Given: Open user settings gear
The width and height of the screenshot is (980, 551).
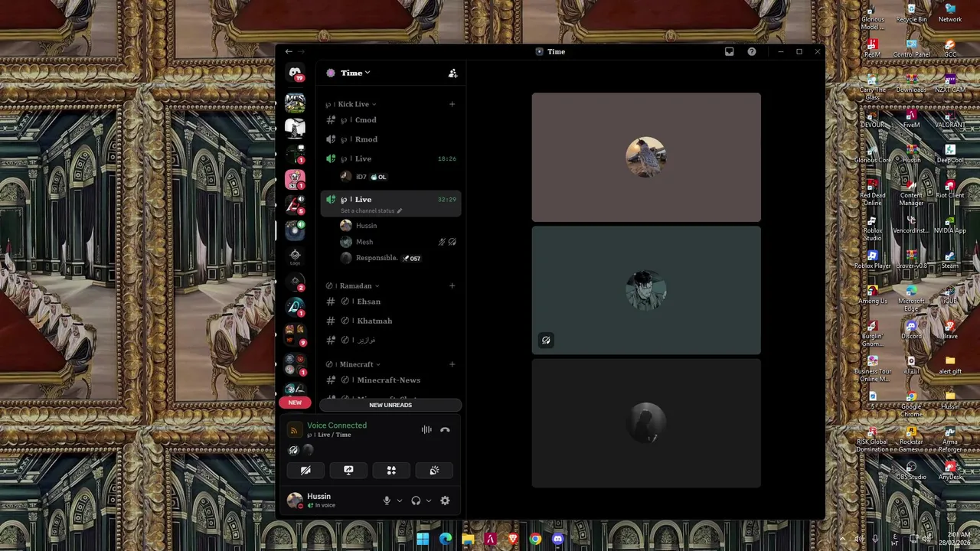Looking at the screenshot, I should (x=445, y=500).
